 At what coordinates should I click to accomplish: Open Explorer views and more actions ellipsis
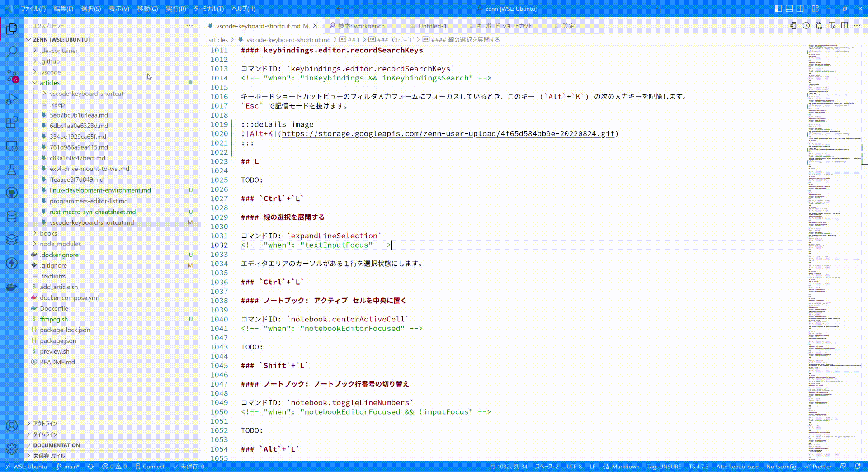(x=189, y=26)
